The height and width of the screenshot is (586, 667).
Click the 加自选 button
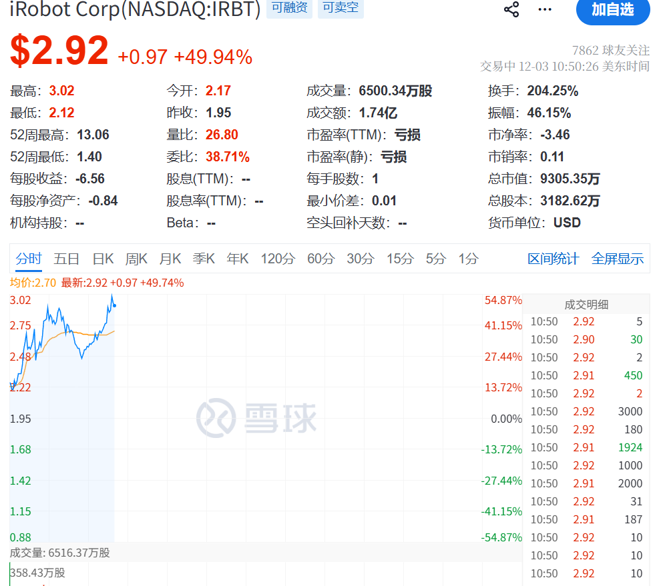coord(611,10)
